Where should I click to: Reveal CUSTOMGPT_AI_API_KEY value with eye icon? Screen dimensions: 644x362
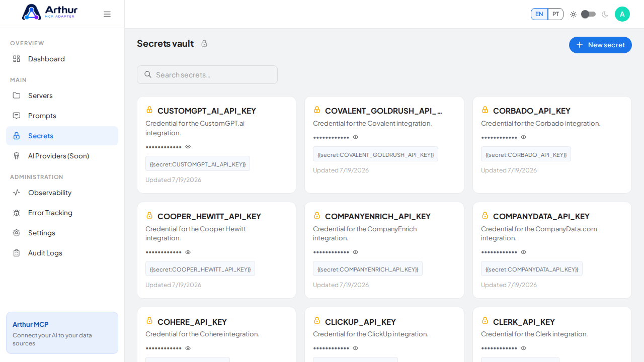(x=188, y=147)
